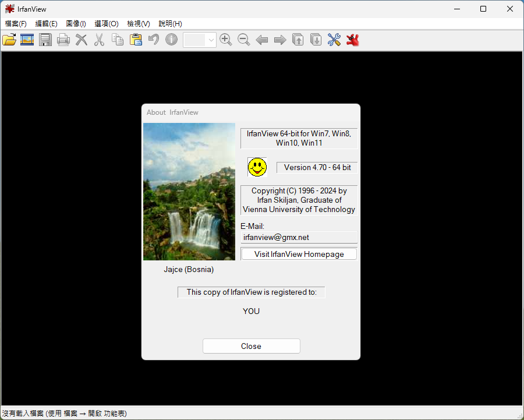This screenshot has width=524, height=420.
Task: Select the Cut scissors icon
Action: pyautogui.click(x=99, y=40)
